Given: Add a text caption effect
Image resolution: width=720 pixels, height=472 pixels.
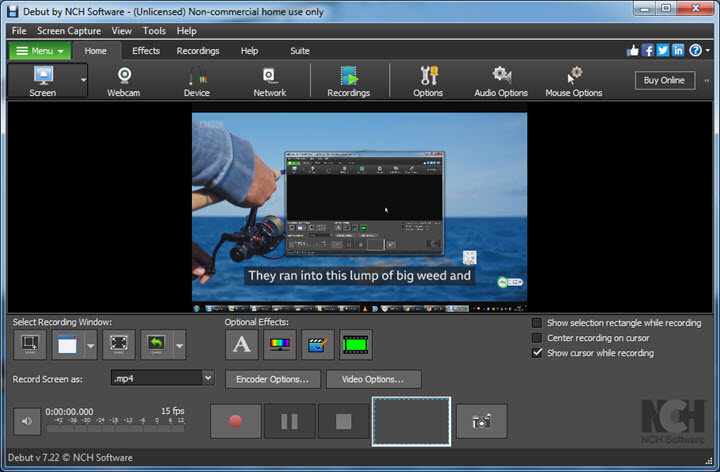Looking at the screenshot, I should point(241,345).
